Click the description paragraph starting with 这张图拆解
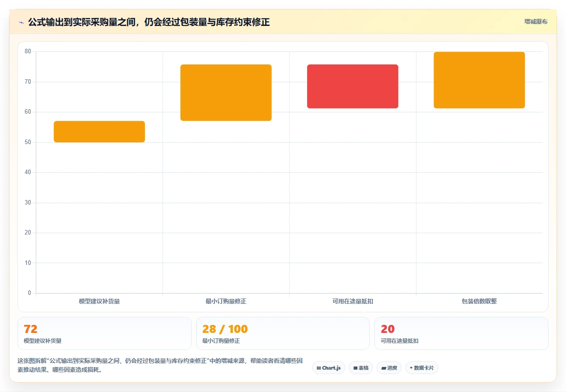The image size is (566, 392). coord(160,365)
